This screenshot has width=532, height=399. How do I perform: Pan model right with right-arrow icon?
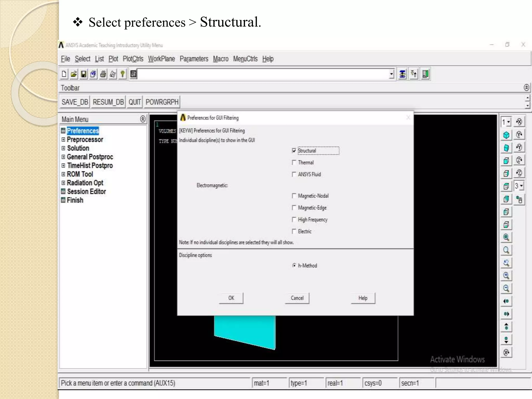(506, 314)
